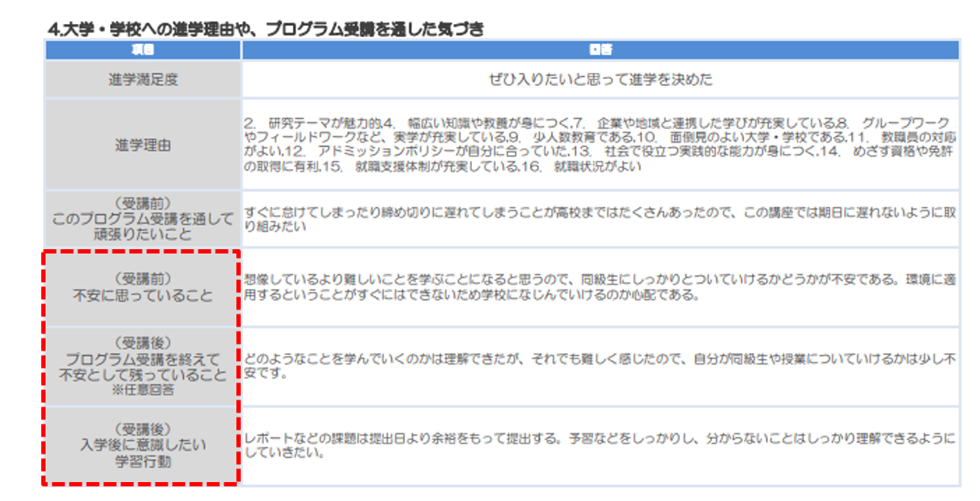Click the answer starting with 想像しているより難しいこと

click(600, 288)
